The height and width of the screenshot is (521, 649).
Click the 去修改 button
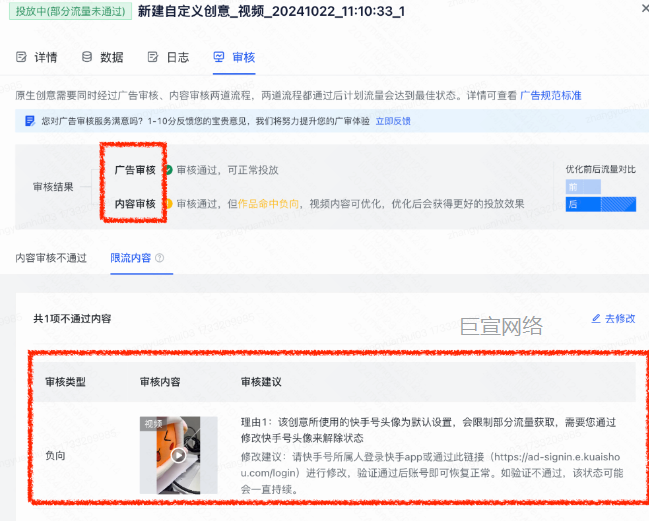click(613, 319)
